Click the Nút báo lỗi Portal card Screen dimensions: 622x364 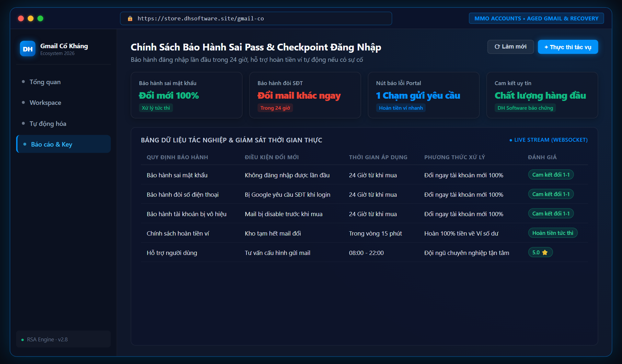(424, 95)
